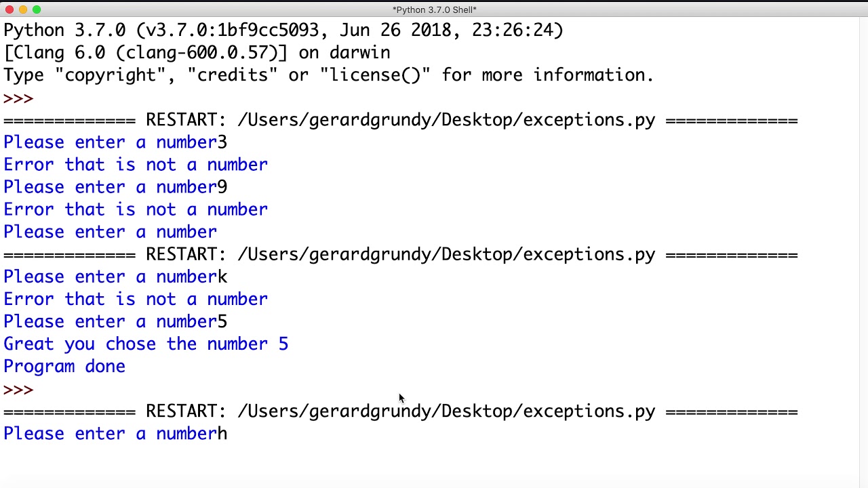Click the topmost RESTART exceptions.py line
This screenshot has width=868, height=488.
[400, 120]
